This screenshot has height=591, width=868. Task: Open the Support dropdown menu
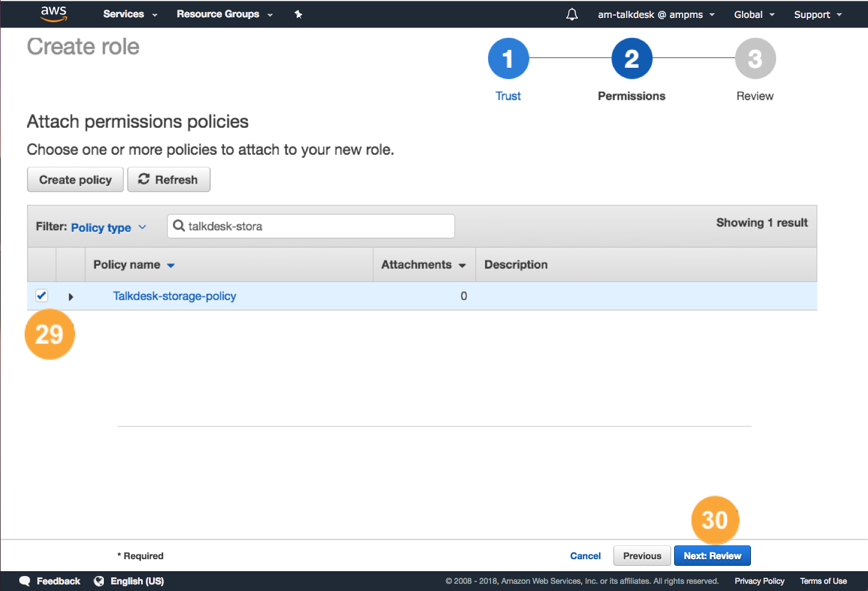pos(818,14)
